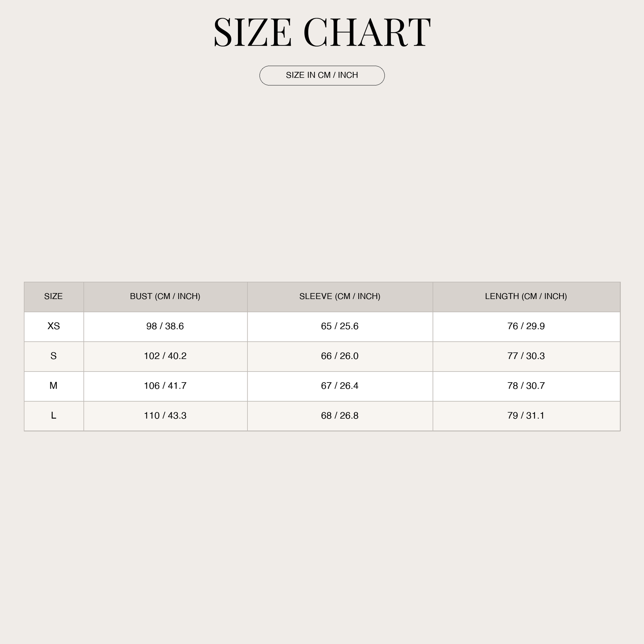644x644 pixels.
Task: Select the bust value 102 / 40.2
Action: [x=165, y=356]
